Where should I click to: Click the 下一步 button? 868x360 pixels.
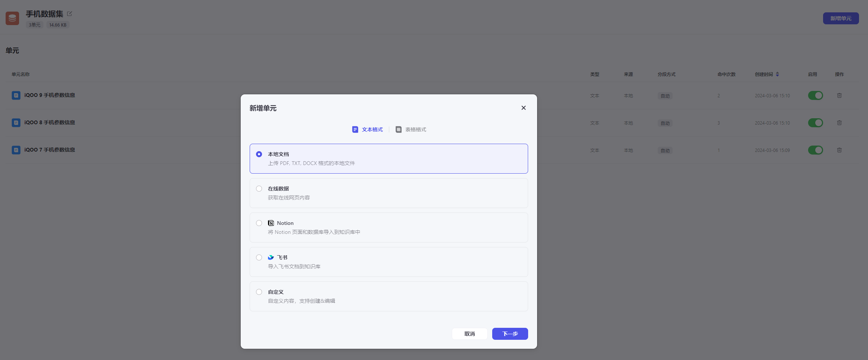[x=510, y=334]
